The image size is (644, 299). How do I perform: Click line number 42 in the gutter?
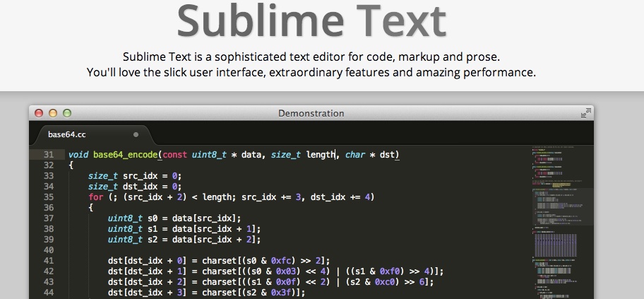(x=49, y=271)
